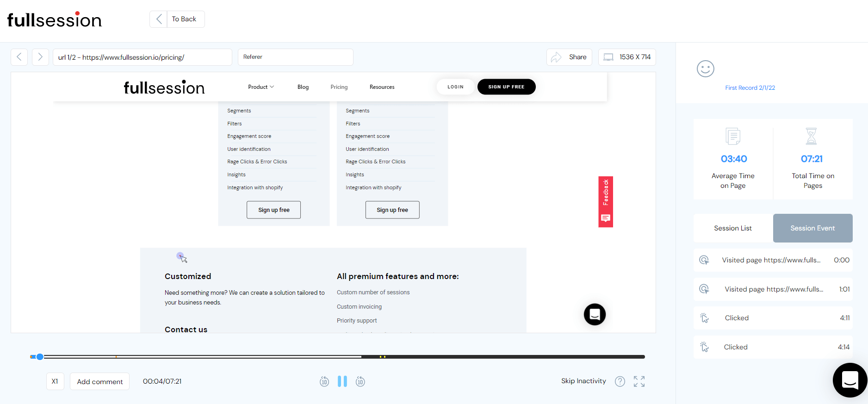Click the smiley face user icon
This screenshot has width=868, height=404.
705,69
